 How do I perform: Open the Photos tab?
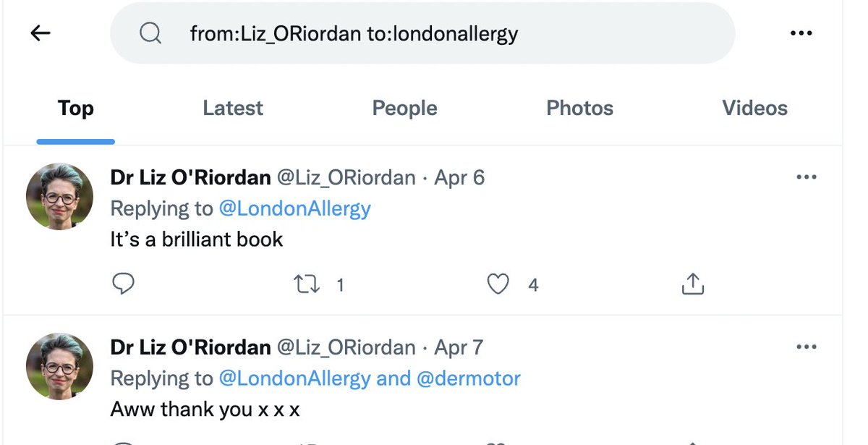579,109
